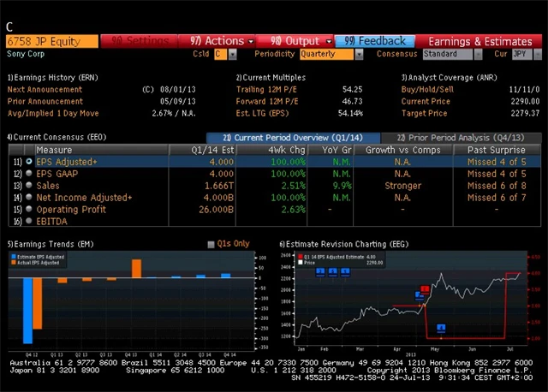The height and width of the screenshot is (392, 548).
Task: Enable the Q1s Only checkbox
Action: coord(211,245)
